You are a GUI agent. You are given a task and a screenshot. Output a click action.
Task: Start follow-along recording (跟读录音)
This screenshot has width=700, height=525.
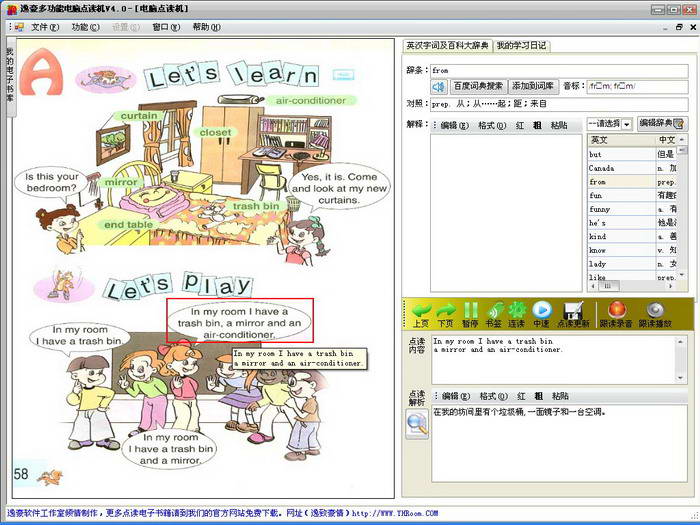616,315
